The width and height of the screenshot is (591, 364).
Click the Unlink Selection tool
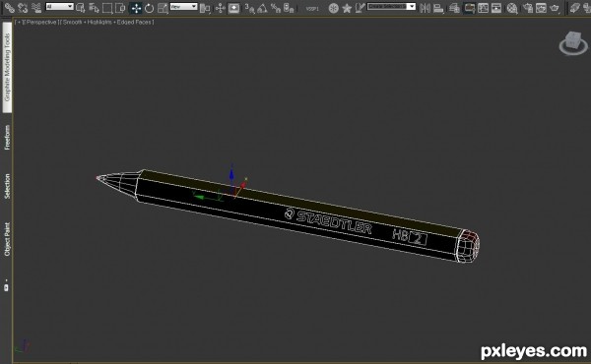coord(23,7)
